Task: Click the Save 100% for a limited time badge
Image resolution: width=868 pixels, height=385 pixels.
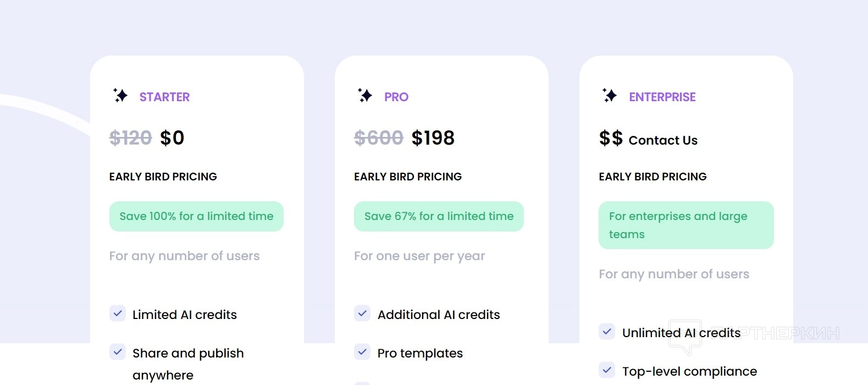Action: (196, 216)
